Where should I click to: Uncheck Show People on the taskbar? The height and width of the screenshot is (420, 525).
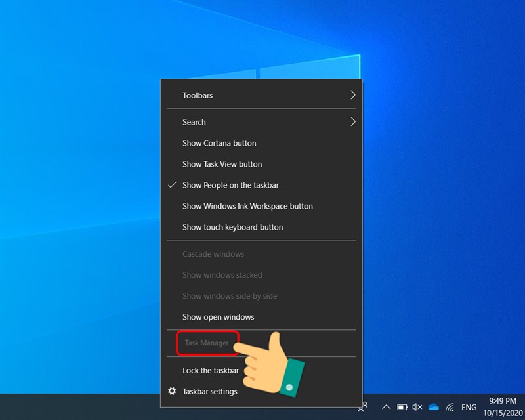pos(230,185)
